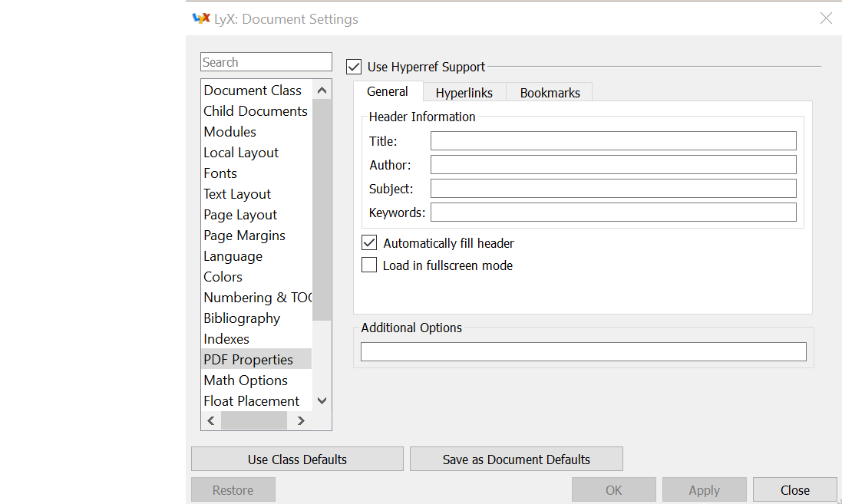Click into the Subject input field
The height and width of the screenshot is (504, 842).
[x=613, y=189]
